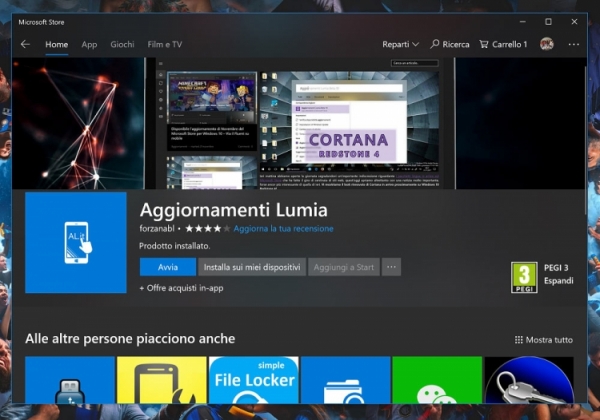Click Mostra tutto
600x420 pixels.
(544, 340)
